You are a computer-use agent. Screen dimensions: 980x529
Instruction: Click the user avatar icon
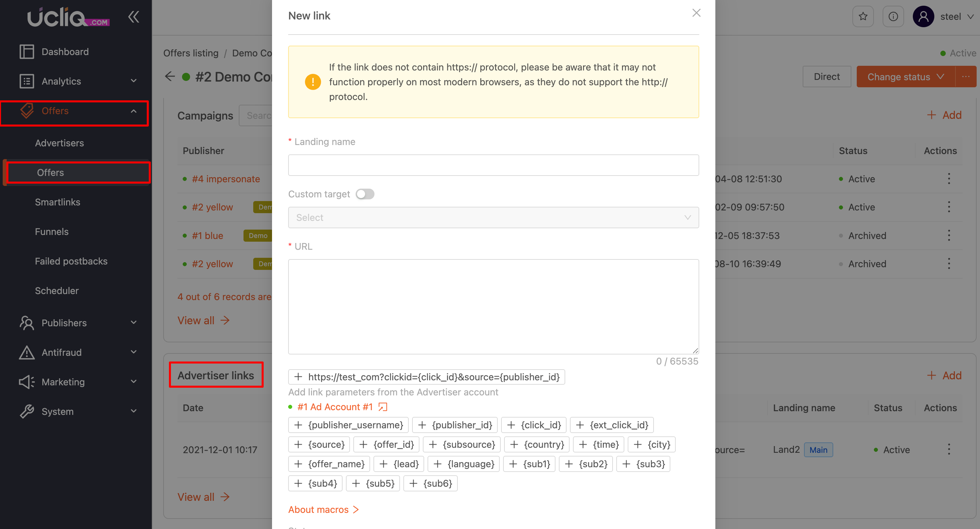pyautogui.click(x=923, y=17)
